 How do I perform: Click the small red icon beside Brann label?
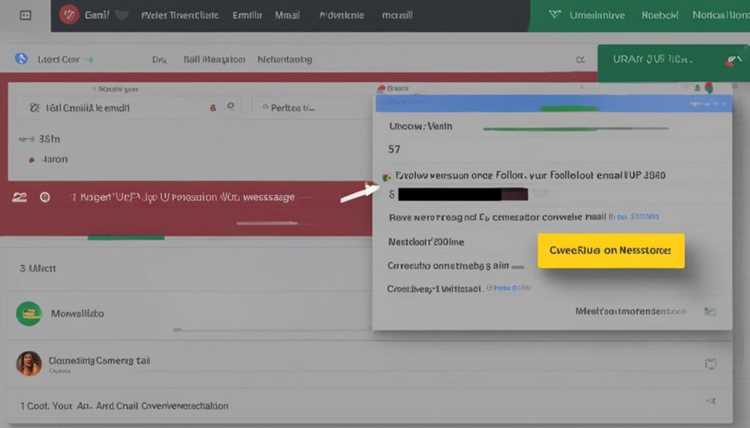pos(381,88)
